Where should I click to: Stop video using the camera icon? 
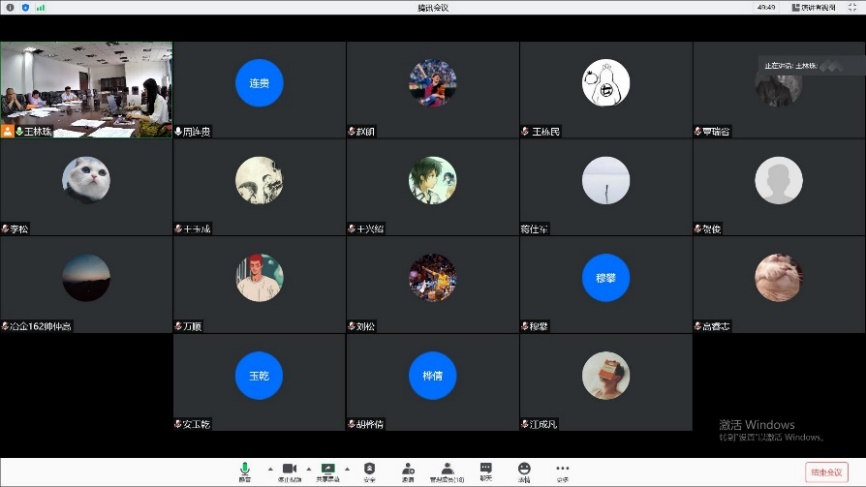pyautogui.click(x=289, y=469)
